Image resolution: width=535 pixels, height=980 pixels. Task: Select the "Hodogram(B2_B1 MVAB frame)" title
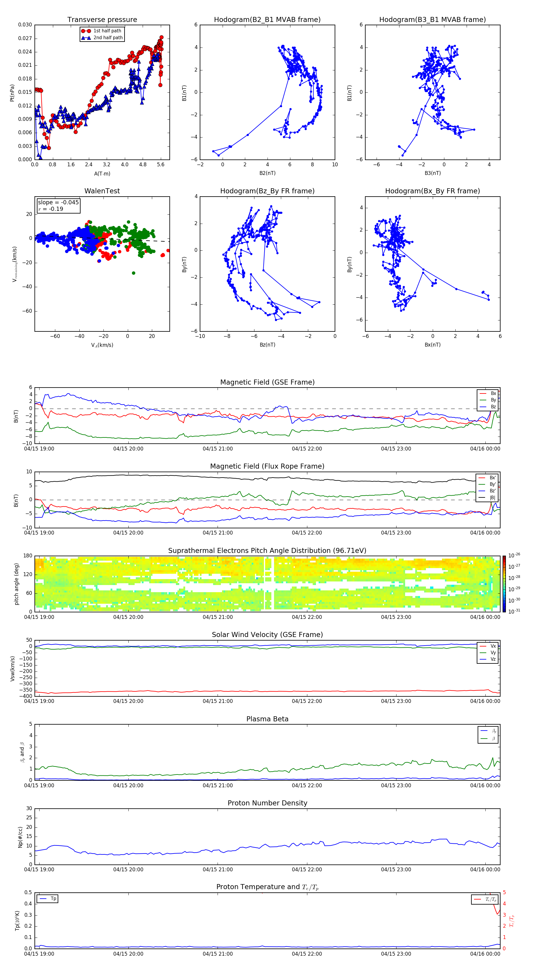click(x=267, y=19)
